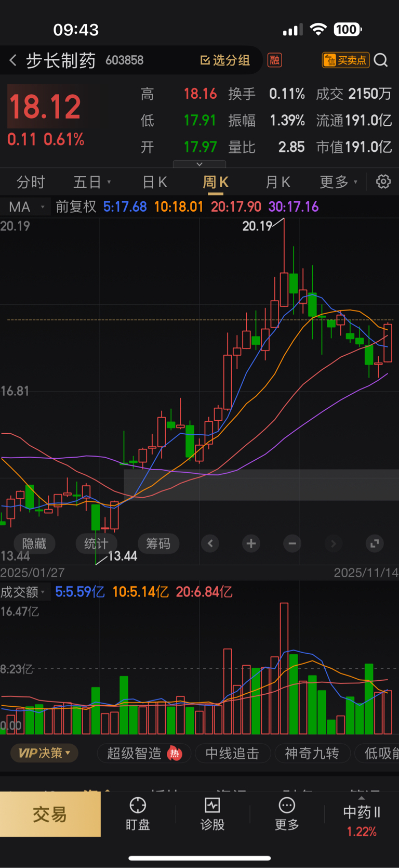This screenshot has width=399, height=868.
Task: Zoom in chart with plus button
Action: coord(251,543)
